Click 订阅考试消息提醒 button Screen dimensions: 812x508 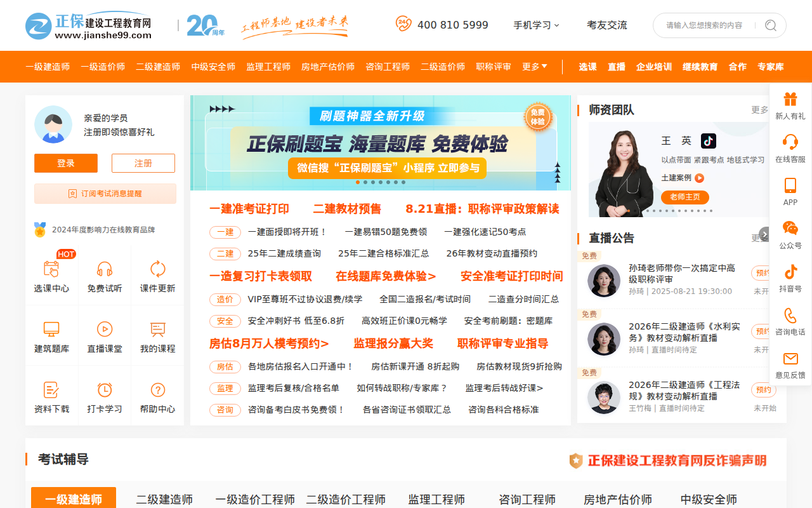click(105, 194)
